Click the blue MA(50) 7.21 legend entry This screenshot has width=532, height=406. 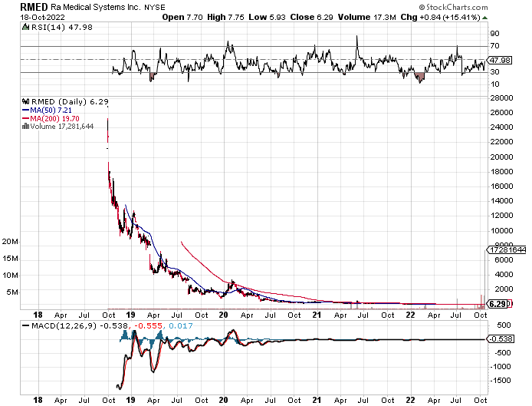point(47,110)
